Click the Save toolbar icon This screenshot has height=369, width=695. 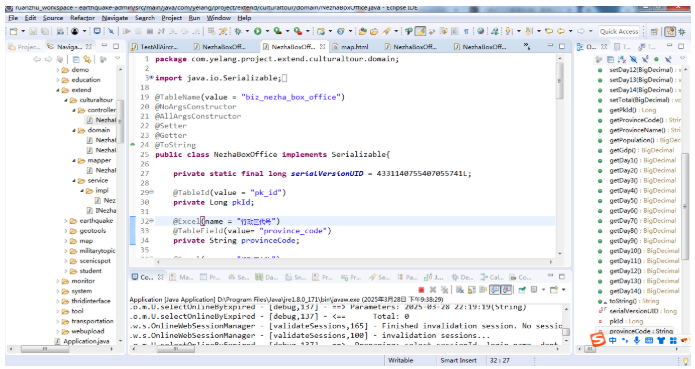(x=34, y=31)
